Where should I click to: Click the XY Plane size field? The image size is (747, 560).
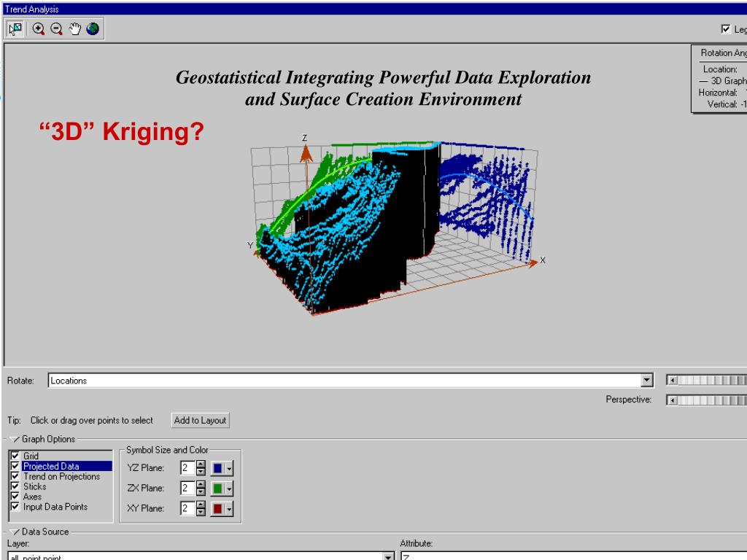(187, 508)
